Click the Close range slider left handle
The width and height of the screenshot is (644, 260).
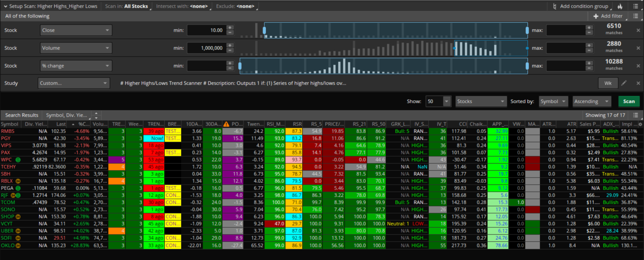click(264, 30)
